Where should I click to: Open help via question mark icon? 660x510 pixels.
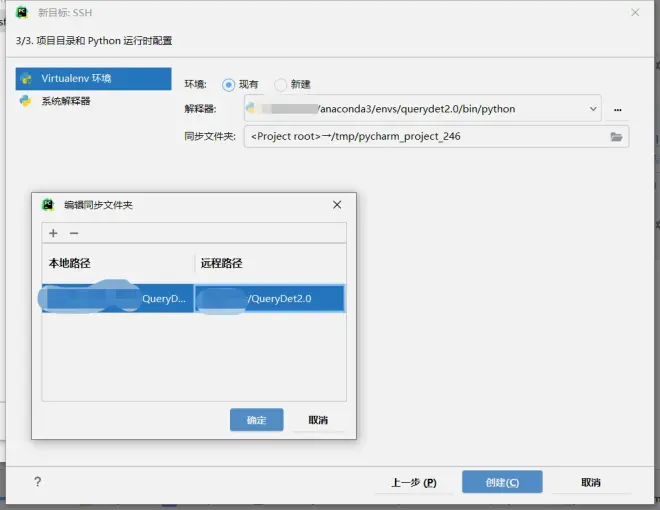37,482
